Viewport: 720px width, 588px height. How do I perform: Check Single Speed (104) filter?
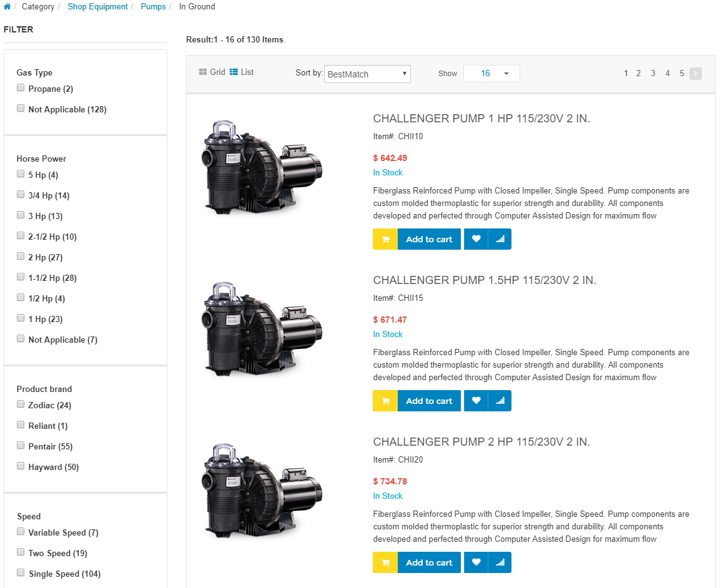tap(21, 573)
